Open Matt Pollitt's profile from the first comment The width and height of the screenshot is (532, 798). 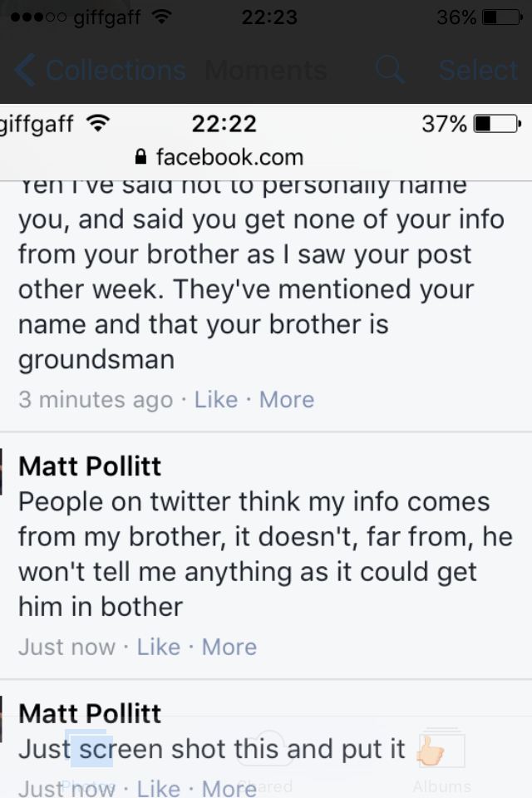tap(90, 466)
